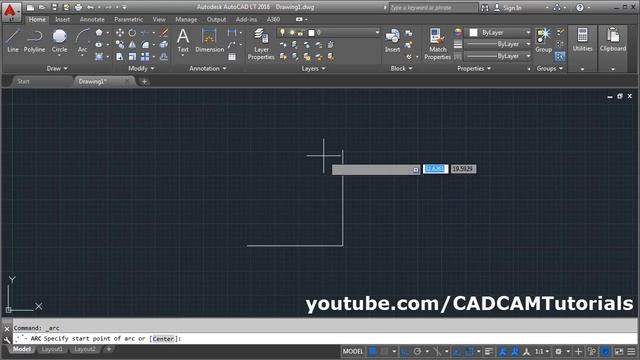640x360 pixels.
Task: Select the Offset tool in Modify panel
Action: [164, 57]
